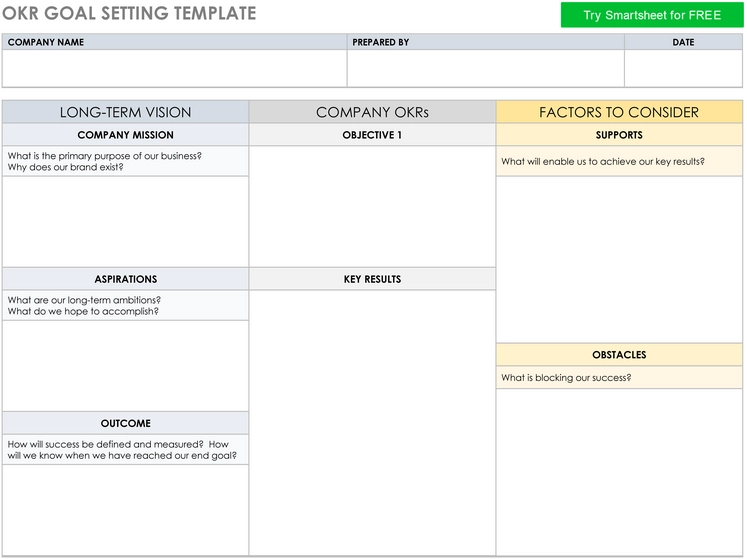The width and height of the screenshot is (747, 559).
Task: Click the COMPANY MISSION header cell
Action: coord(125,135)
